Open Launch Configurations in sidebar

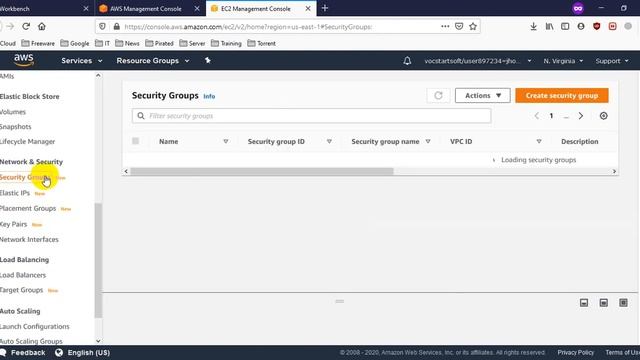(x=35, y=326)
